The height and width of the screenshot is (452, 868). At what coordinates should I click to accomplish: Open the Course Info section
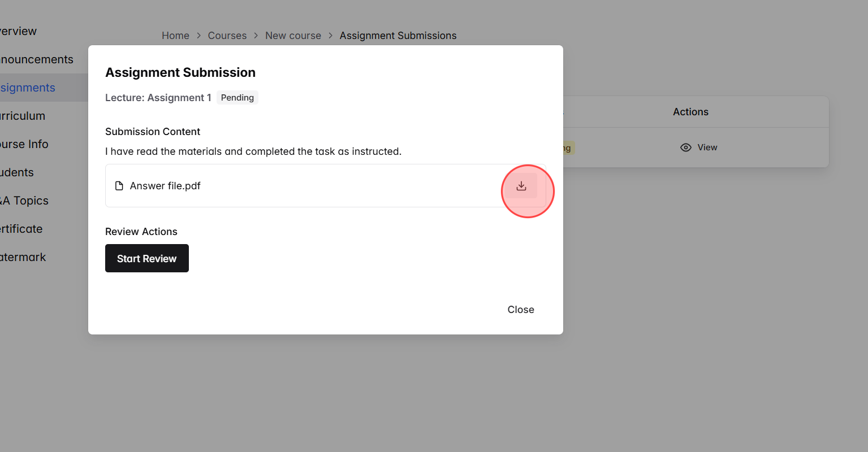click(x=24, y=144)
